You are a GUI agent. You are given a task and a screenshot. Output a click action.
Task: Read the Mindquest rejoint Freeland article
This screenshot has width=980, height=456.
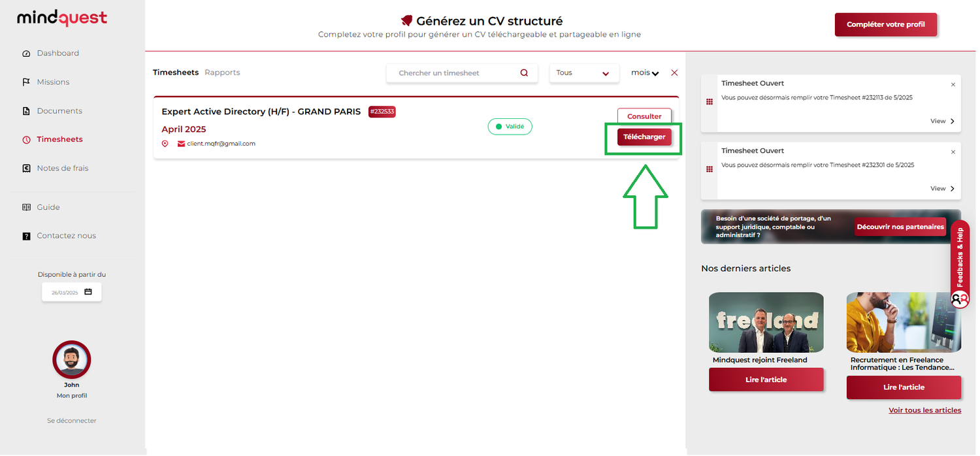click(x=766, y=380)
